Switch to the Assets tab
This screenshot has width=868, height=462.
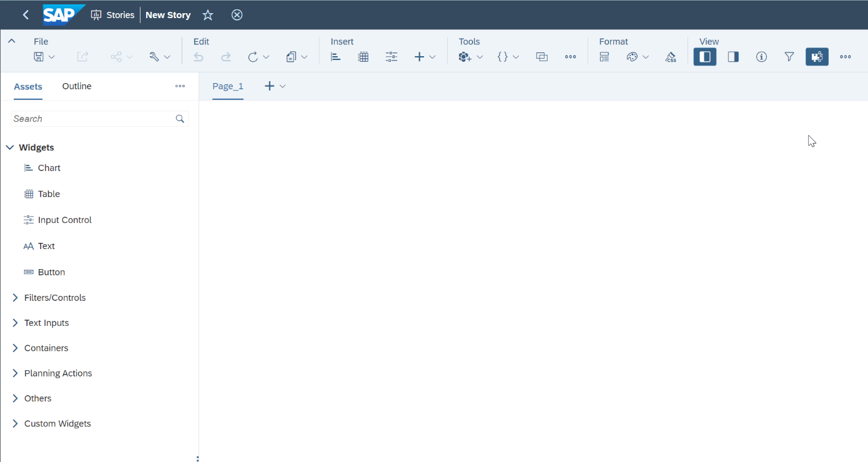(28, 87)
